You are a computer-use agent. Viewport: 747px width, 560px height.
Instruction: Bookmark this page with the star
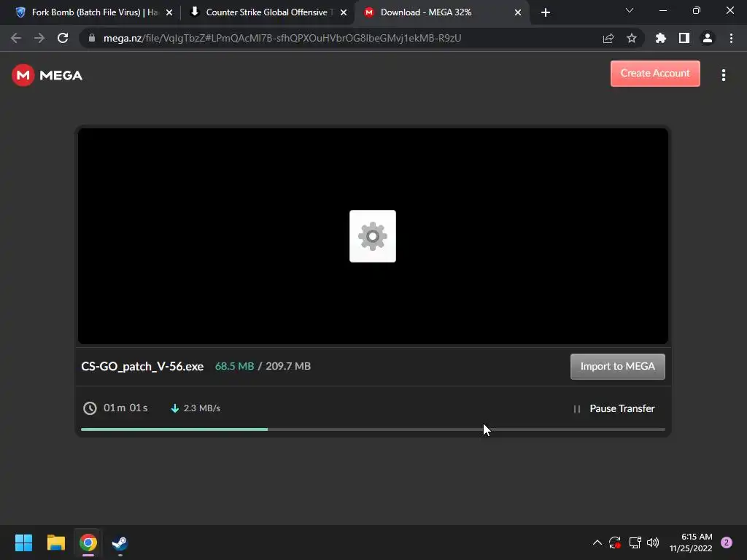632,38
